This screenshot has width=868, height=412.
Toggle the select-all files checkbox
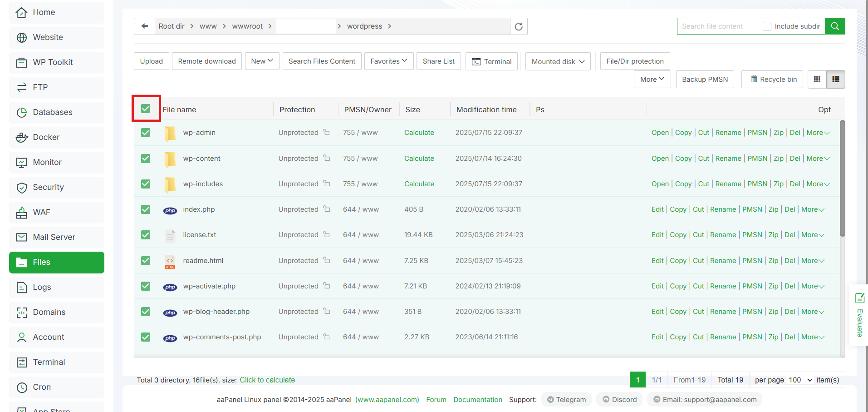tap(146, 109)
